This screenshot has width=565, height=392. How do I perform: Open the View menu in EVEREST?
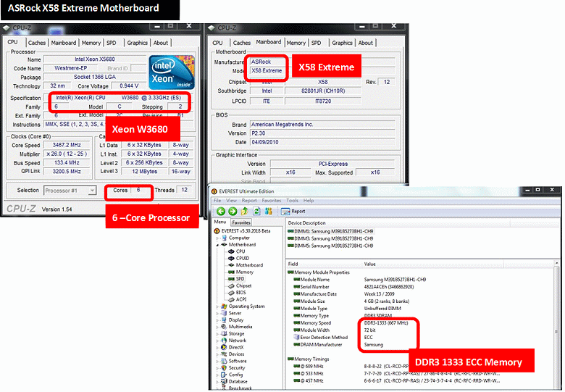coord(231,201)
